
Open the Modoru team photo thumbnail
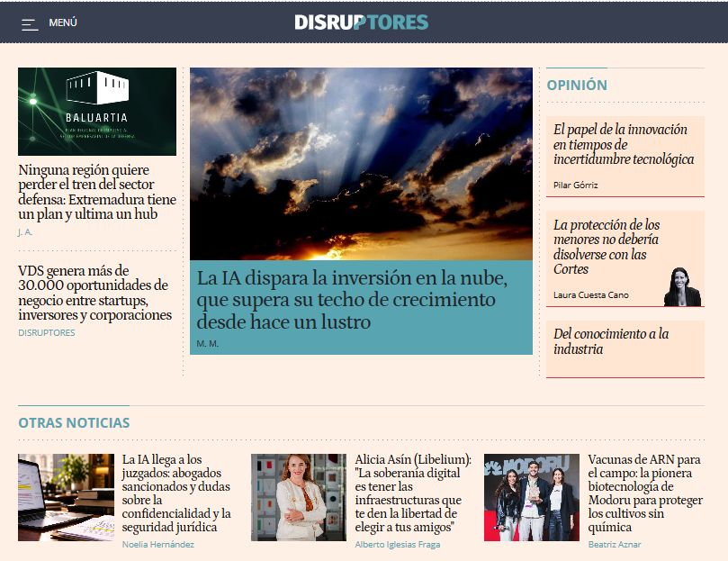point(532,497)
